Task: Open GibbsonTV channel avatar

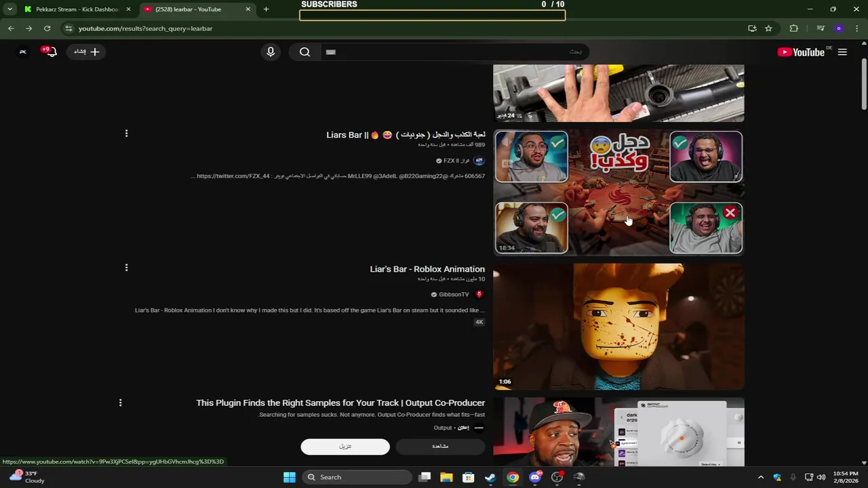Action: tap(479, 294)
